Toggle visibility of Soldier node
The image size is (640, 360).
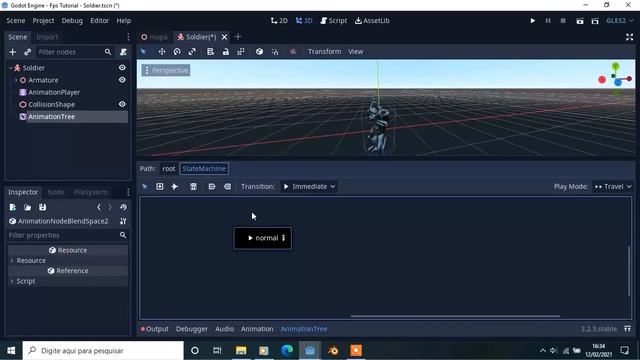(x=122, y=68)
